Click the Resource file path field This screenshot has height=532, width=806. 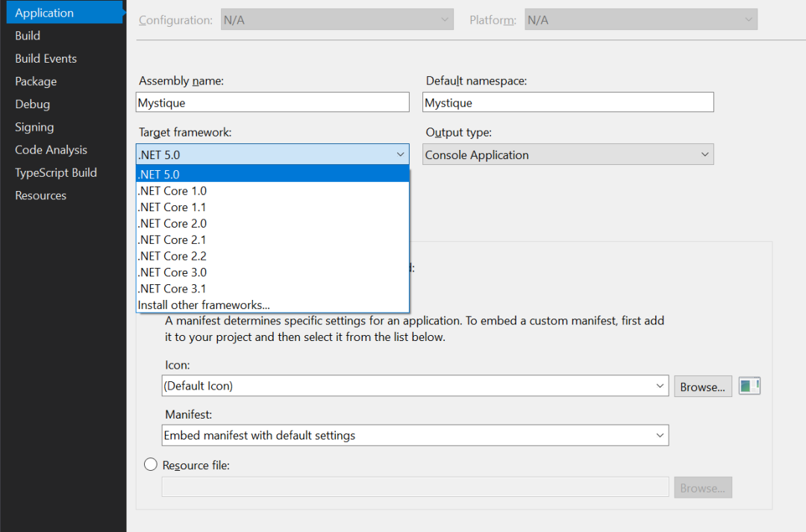click(415, 486)
